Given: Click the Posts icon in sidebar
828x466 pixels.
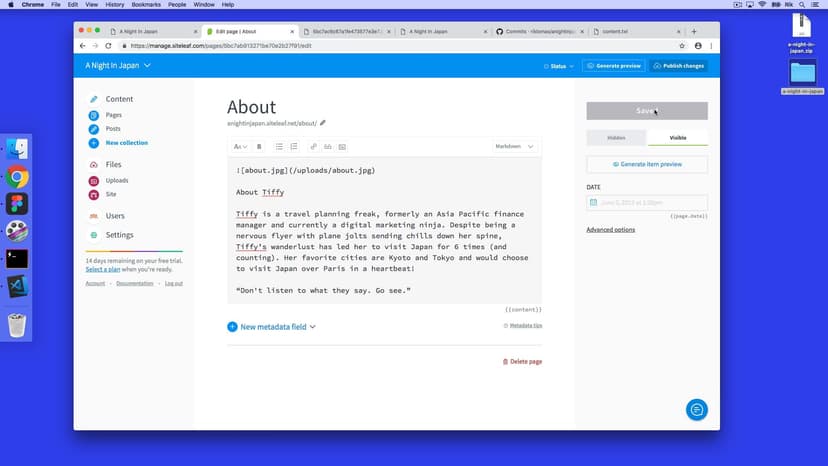Looking at the screenshot, I should point(94,129).
